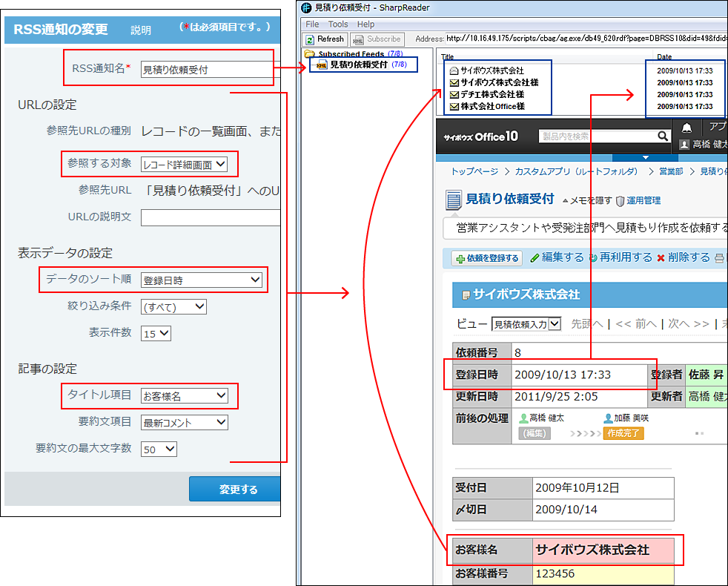Open the notification bell in Office10 header

[686, 128]
